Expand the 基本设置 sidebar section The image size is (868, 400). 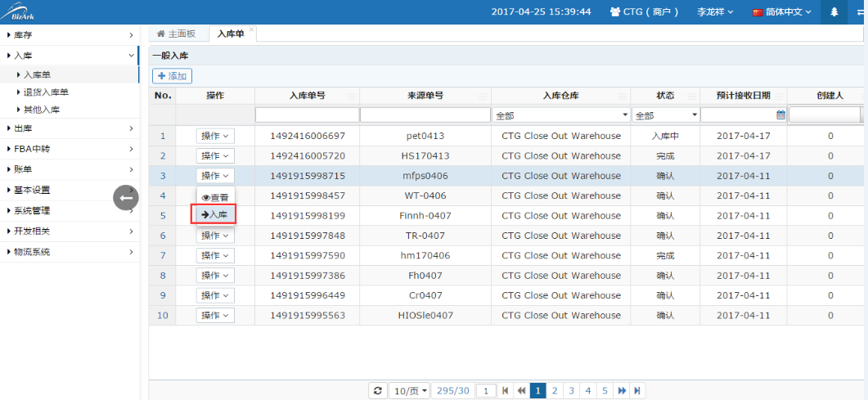click(70, 190)
